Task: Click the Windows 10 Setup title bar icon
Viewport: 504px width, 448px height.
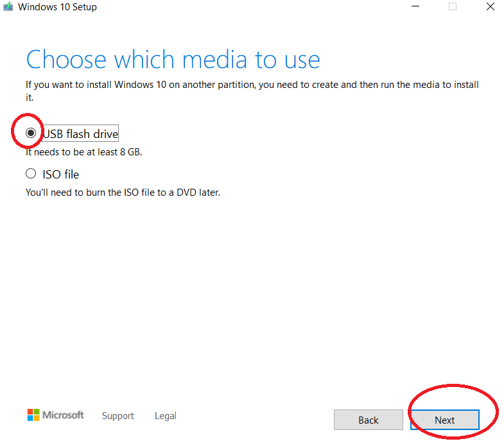Action: [8, 7]
